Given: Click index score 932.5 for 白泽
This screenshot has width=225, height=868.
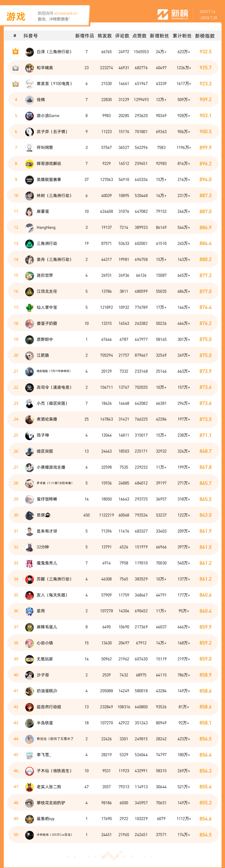Looking at the screenshot, I should 205,52.
